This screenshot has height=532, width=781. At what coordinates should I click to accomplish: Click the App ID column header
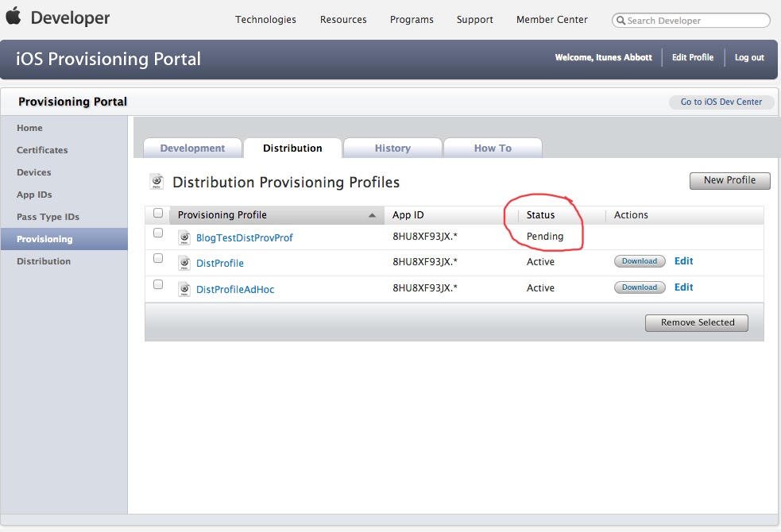408,215
